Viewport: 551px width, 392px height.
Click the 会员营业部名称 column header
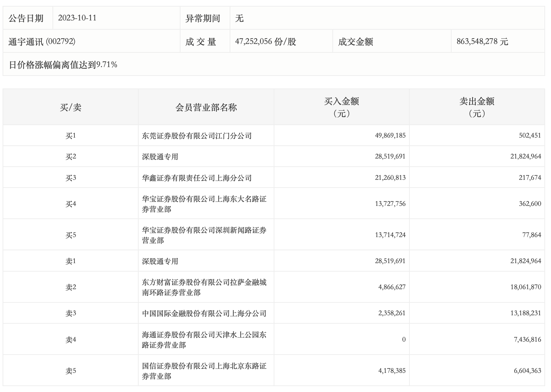pos(206,108)
